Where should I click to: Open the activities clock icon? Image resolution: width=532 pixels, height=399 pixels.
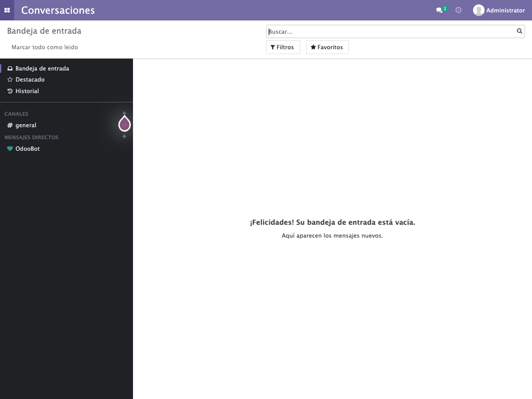(x=458, y=10)
